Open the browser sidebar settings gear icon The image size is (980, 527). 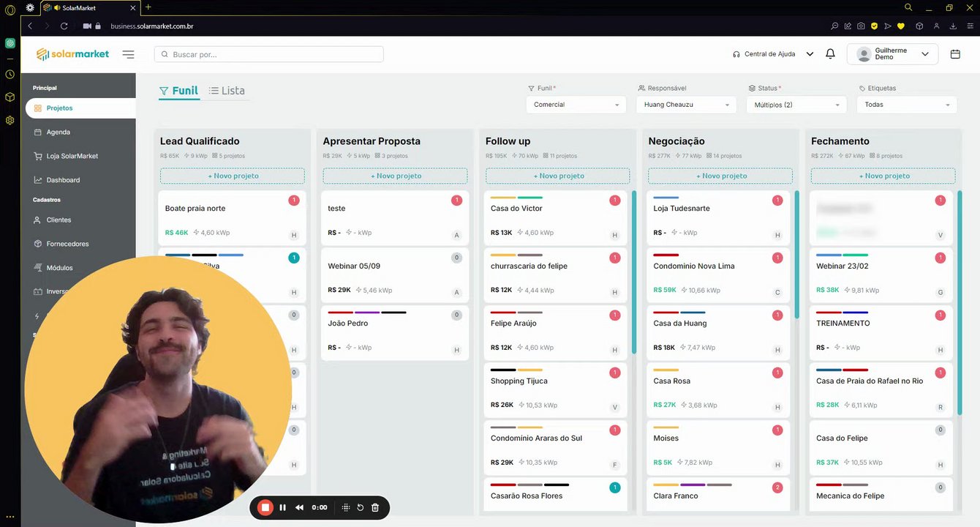pyautogui.click(x=10, y=120)
